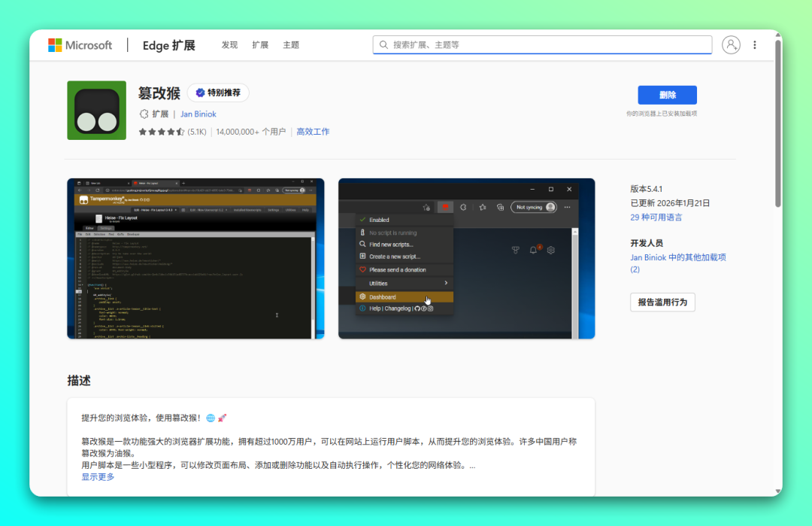Viewport: 812px width, 526px height.
Task: Open the account profile icon
Action: 731,45
